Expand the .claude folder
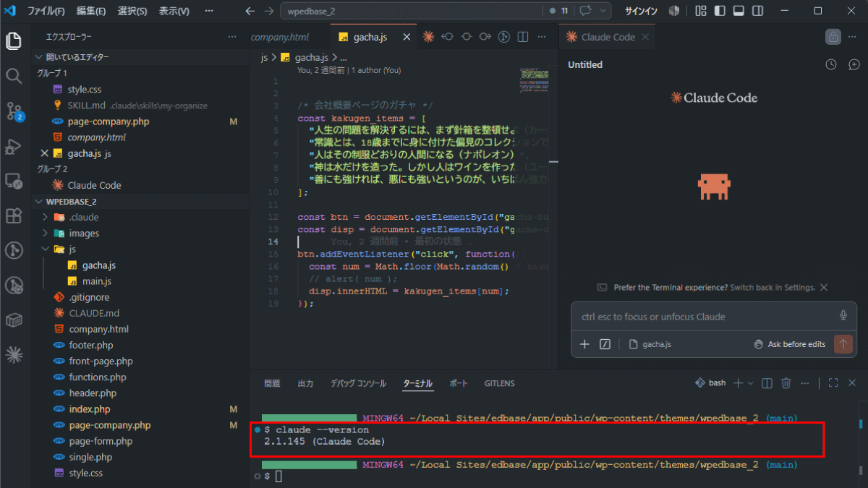This screenshot has height=488, width=868. [46, 217]
